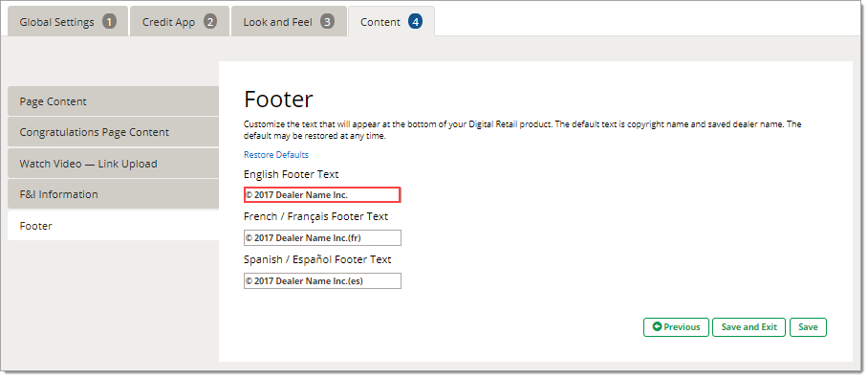868x378 pixels.
Task: Click the French / Français Footer Text label
Action: 316,216
